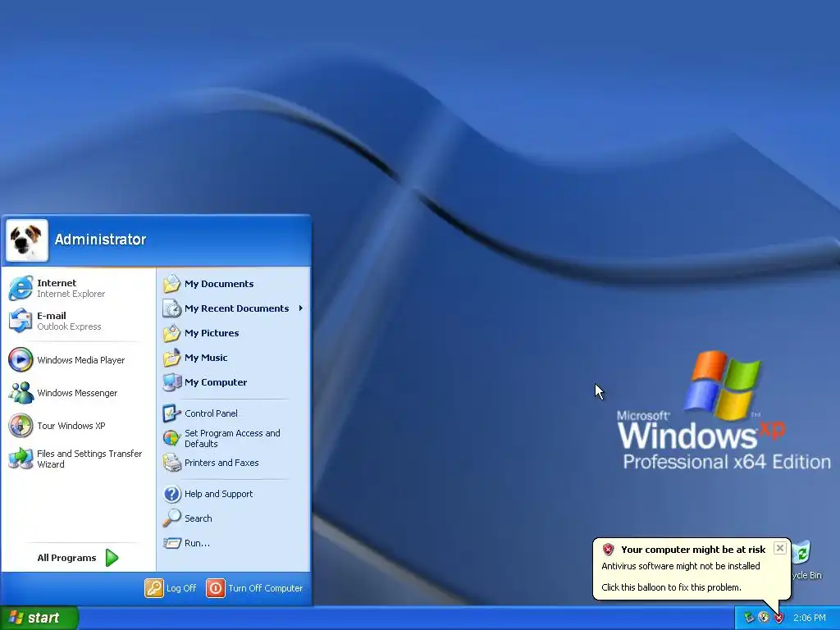Viewport: 840px width, 630px height.
Task: Click 'Antivirus software might not be installed' text
Action: click(681, 566)
